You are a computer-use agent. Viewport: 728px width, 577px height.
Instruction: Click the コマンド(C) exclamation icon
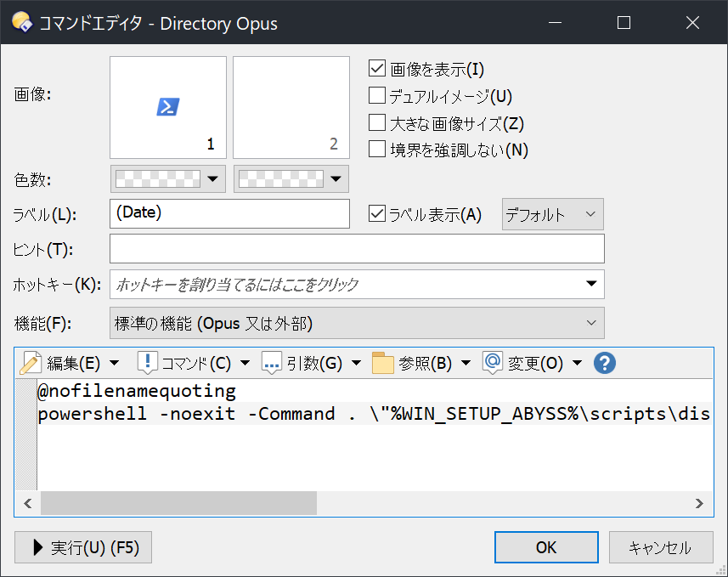[147, 364]
